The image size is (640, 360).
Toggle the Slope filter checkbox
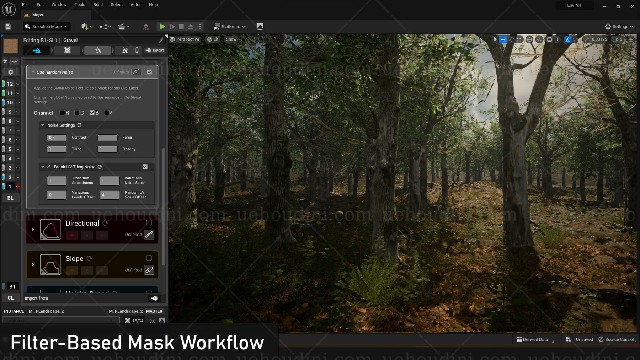click(x=149, y=258)
